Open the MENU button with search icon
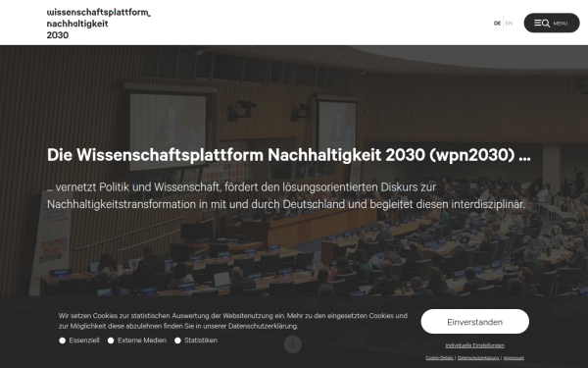 pos(552,23)
